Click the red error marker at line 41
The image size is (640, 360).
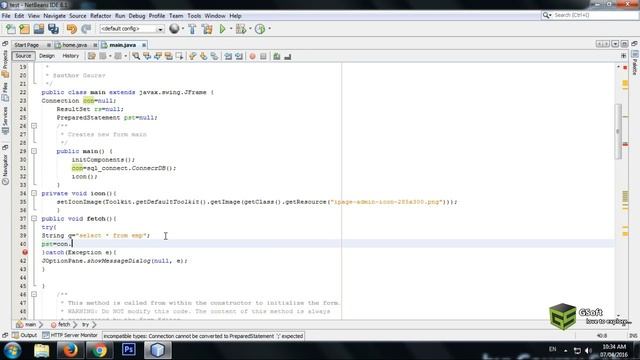pos(25,252)
